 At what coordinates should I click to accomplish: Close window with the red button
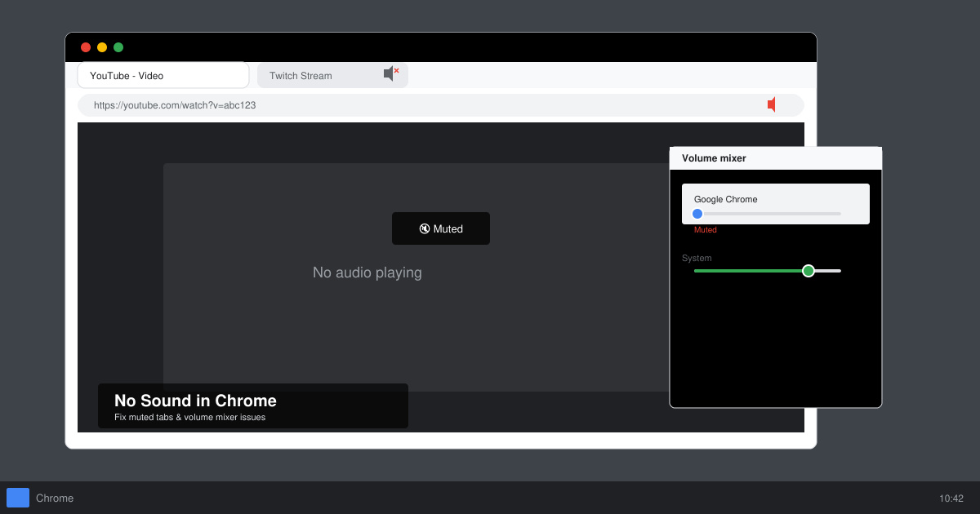[x=86, y=47]
